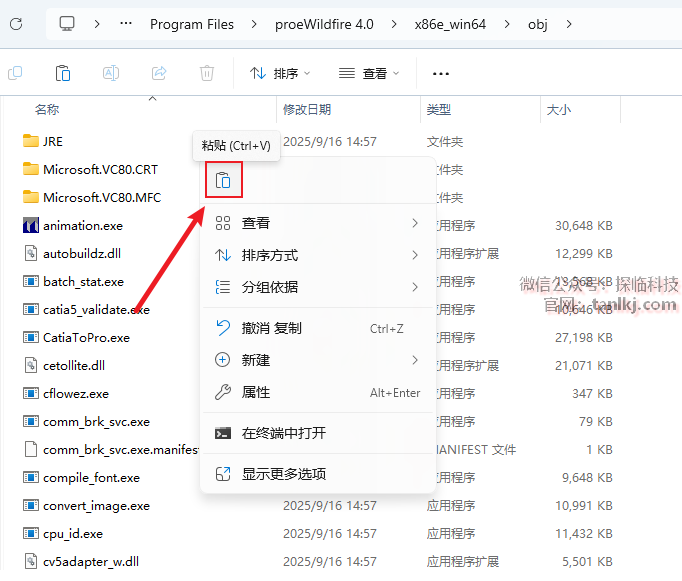Choose 在终端中打开 in context menu

pos(318,433)
